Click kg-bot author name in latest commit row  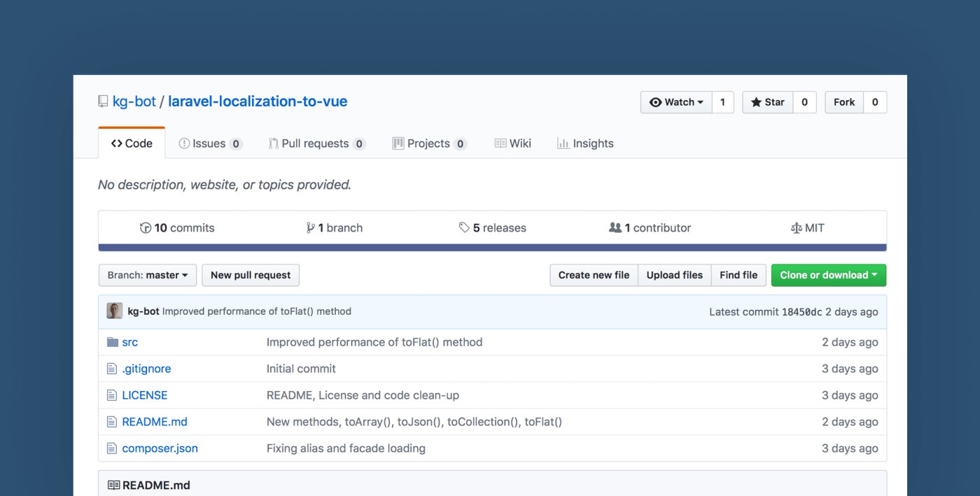pos(143,311)
